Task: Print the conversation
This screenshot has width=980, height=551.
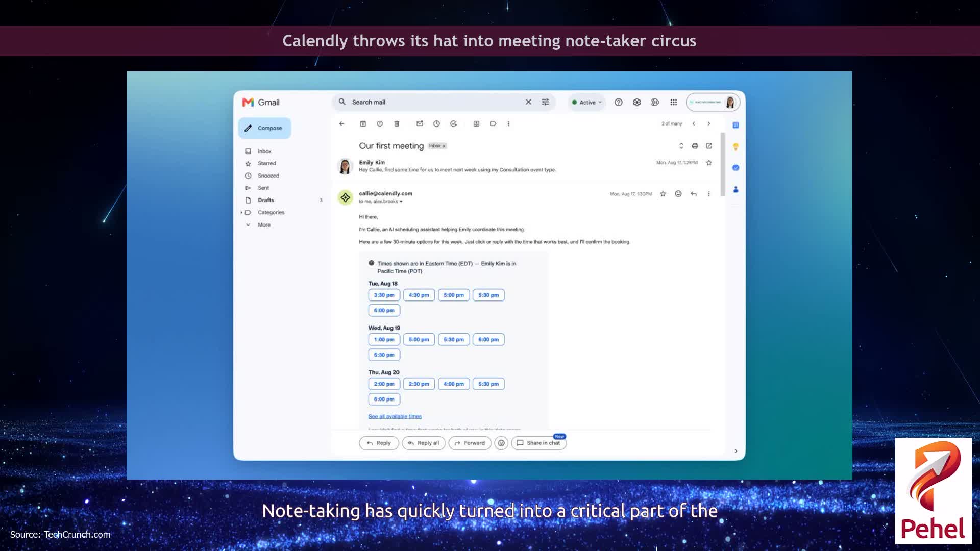Action: click(695, 146)
